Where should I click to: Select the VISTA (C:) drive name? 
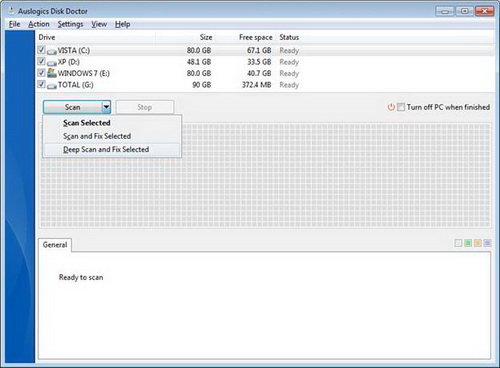click(x=74, y=51)
